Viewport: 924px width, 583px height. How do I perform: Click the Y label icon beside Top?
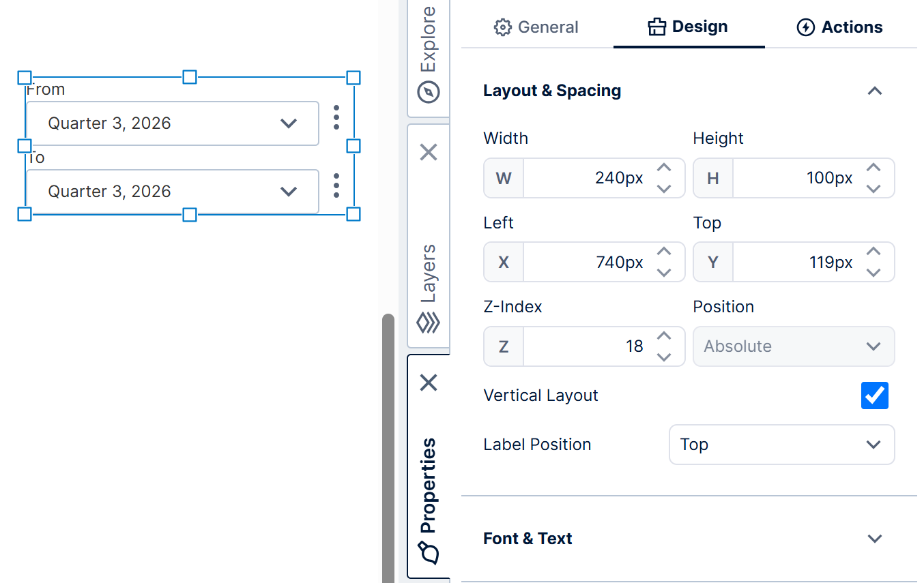tap(713, 263)
